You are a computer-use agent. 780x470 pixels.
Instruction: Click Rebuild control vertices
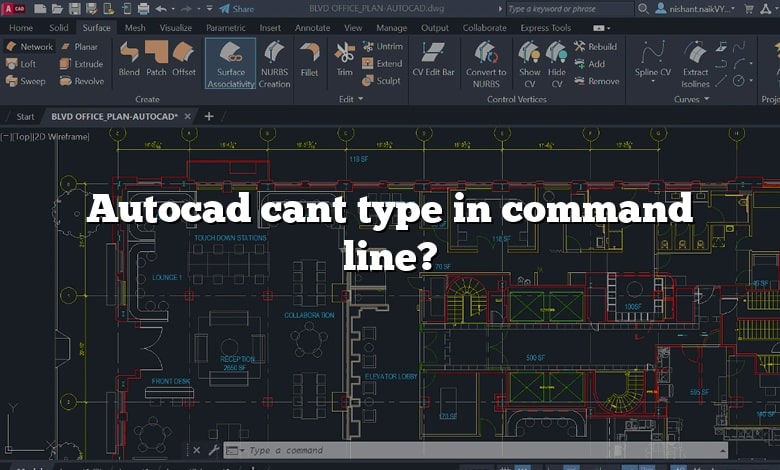[x=595, y=47]
